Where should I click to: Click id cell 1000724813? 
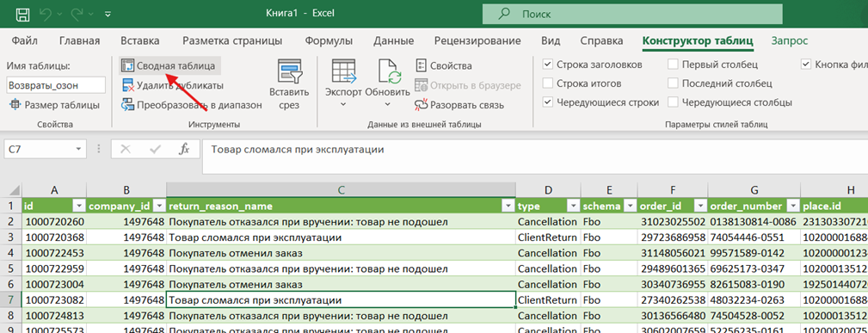(x=53, y=317)
